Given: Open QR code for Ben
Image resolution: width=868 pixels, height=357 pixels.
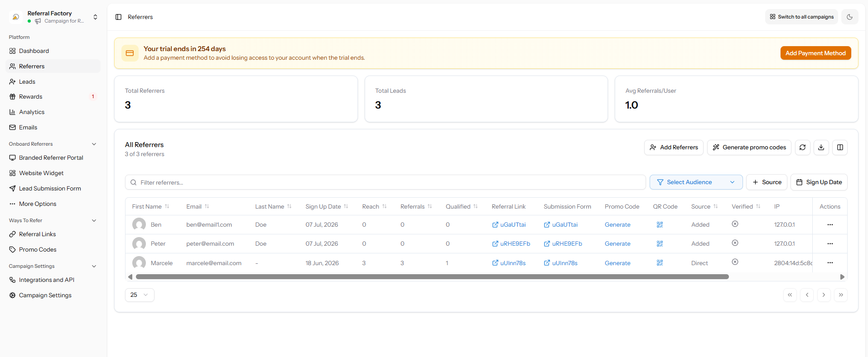Looking at the screenshot, I should pyautogui.click(x=660, y=224).
